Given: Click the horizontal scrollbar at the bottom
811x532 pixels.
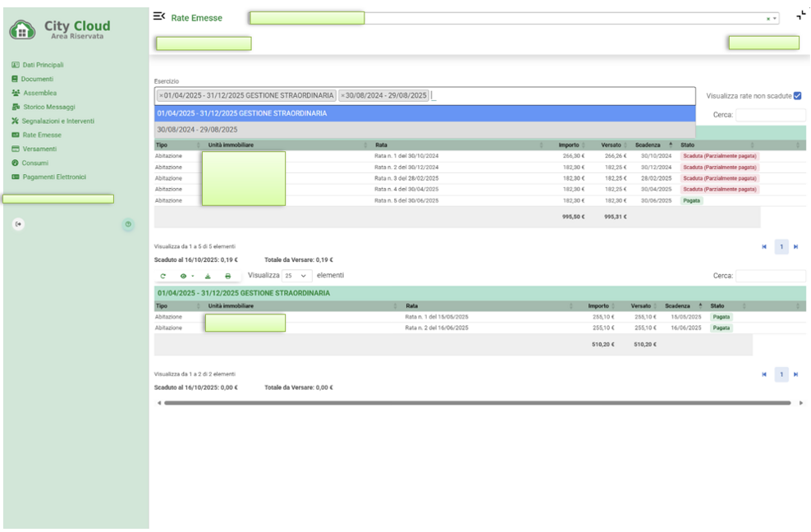Looking at the screenshot, I should pyautogui.click(x=478, y=402).
